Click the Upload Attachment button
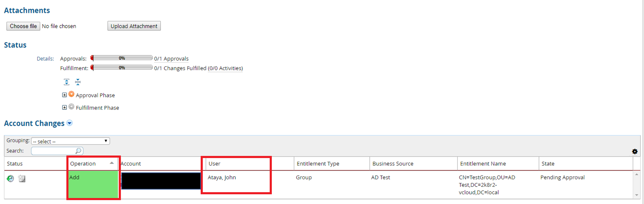Viewport: 644px width, 204px height. click(x=134, y=26)
